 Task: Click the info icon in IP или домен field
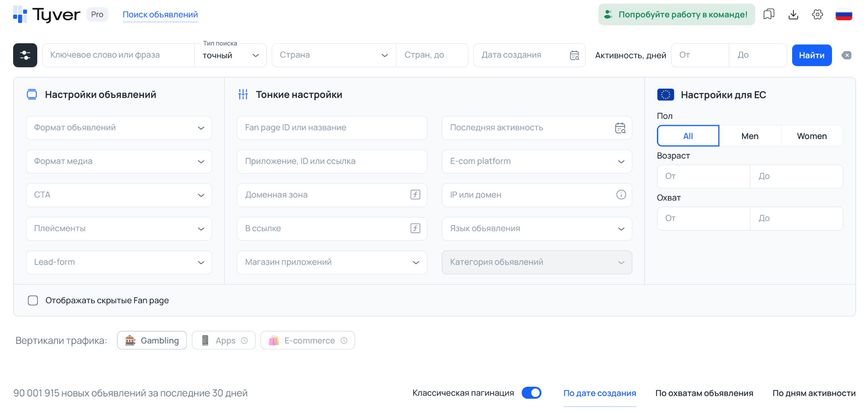621,195
